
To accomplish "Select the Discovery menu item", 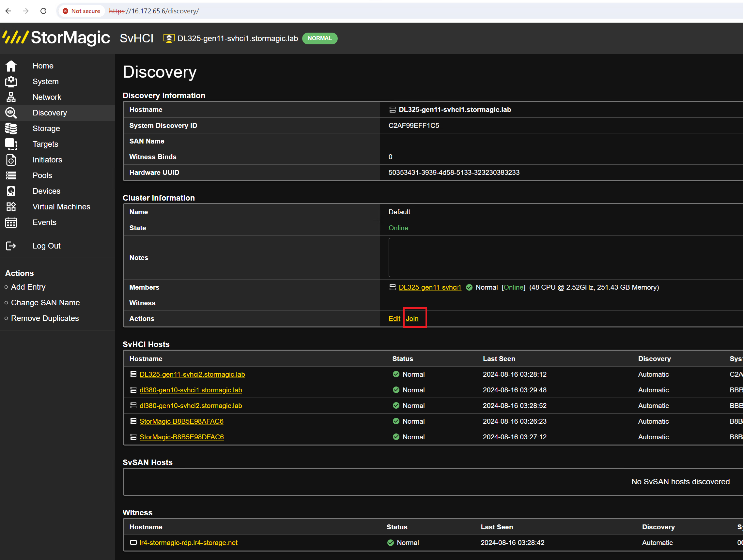I will [50, 113].
